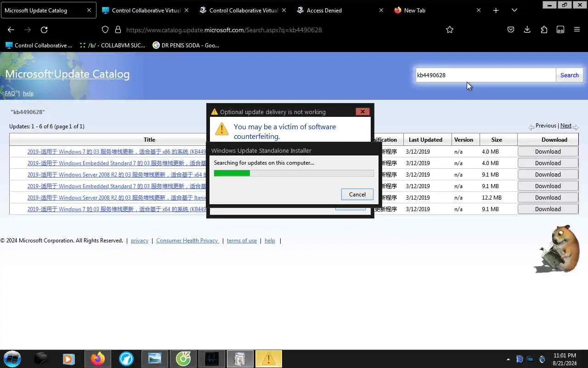Open the list all tabs dropdown
The height and width of the screenshot is (368, 588).
(x=514, y=10)
